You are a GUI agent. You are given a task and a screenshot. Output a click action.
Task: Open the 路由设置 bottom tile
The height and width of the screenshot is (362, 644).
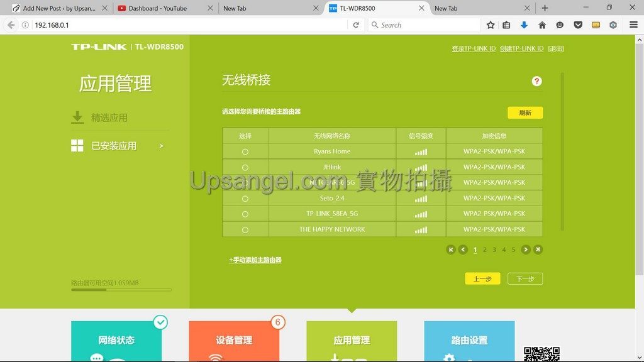(x=469, y=341)
